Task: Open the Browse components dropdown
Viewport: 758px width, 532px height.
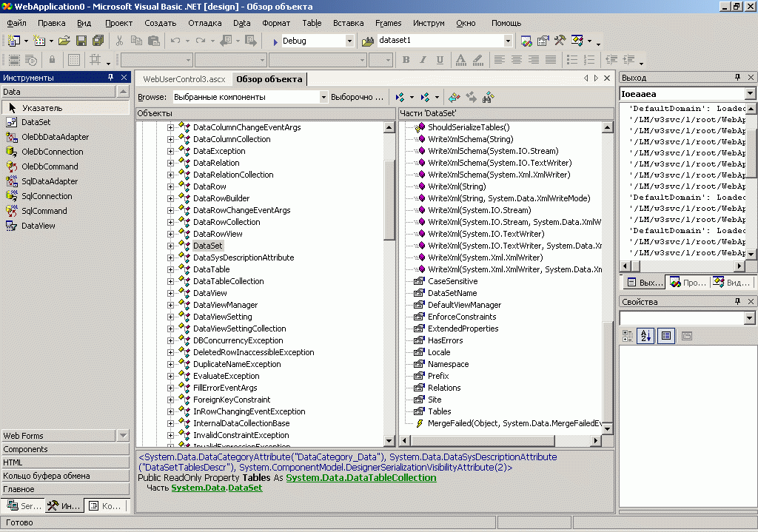Action: point(323,97)
